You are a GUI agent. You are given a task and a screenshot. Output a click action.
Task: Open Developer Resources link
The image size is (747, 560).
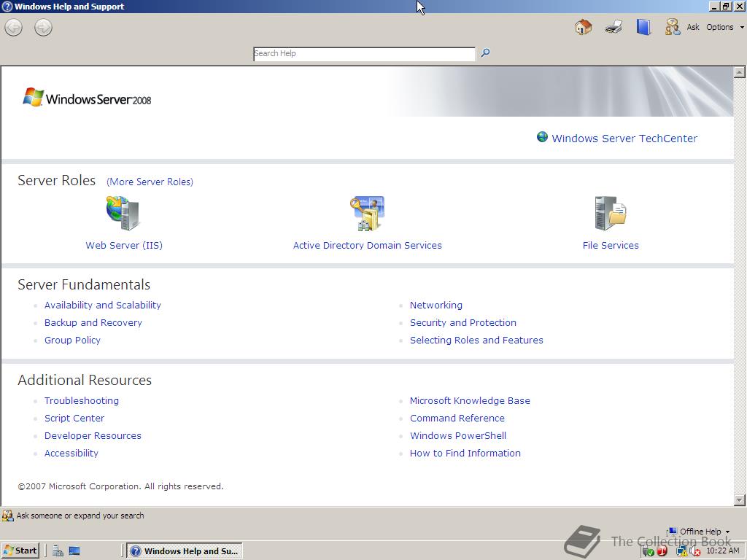click(x=93, y=436)
